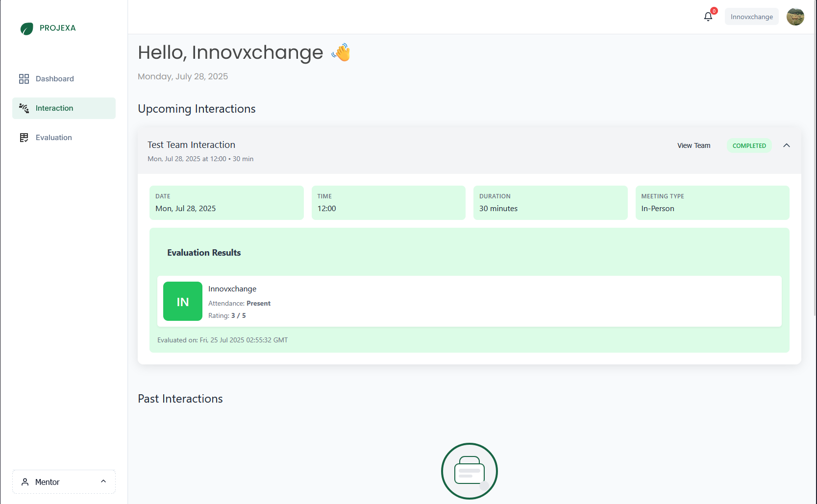817x504 pixels.
Task: Click the View Team link
Action: click(693, 145)
